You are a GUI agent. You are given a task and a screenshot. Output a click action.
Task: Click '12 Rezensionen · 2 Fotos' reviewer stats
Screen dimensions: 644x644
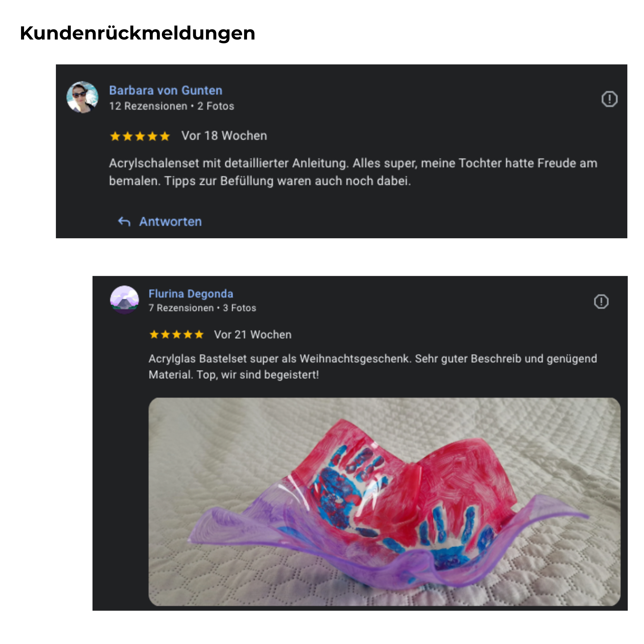[172, 106]
